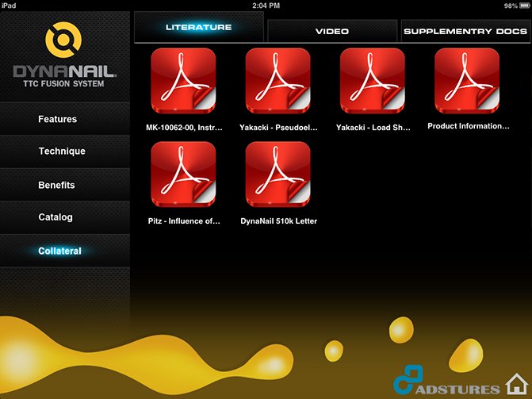Tap the 2:04 PM clock in status bar

click(x=266, y=6)
